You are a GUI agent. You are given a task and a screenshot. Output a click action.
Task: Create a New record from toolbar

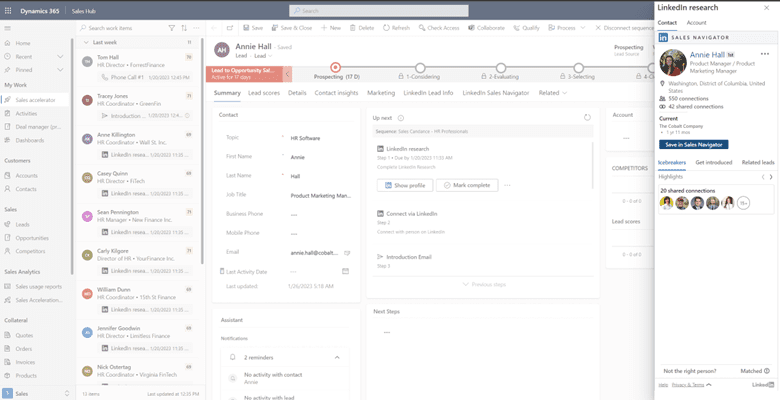click(331, 28)
